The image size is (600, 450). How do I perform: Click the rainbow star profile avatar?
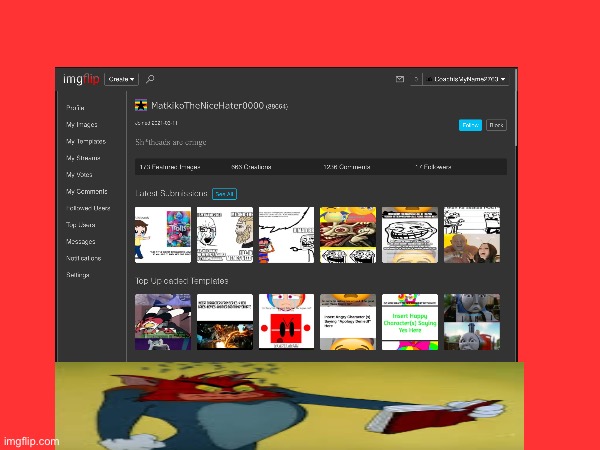[x=141, y=105]
